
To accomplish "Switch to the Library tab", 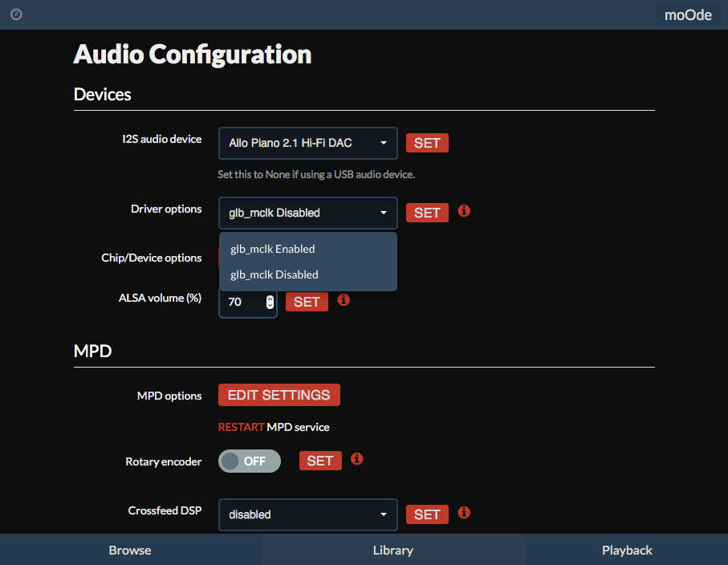I will (x=392, y=550).
